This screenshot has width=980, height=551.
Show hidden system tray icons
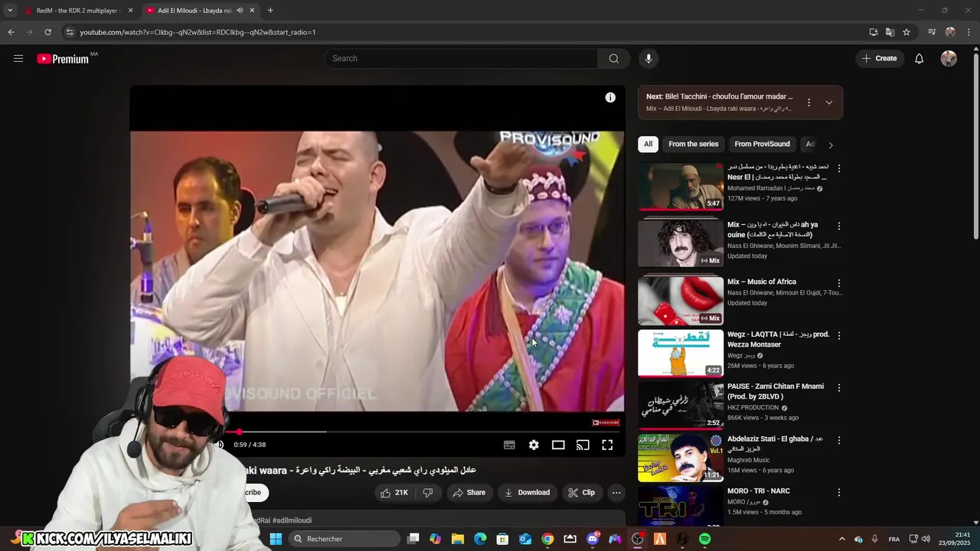pos(841,539)
